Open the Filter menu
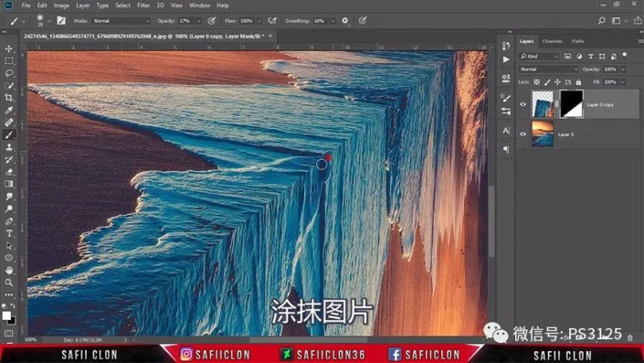 point(143,5)
